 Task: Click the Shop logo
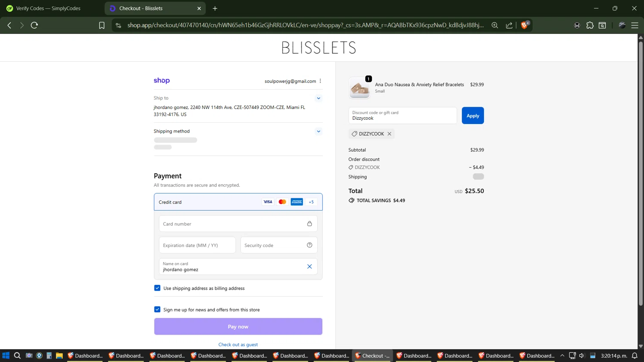point(162,81)
